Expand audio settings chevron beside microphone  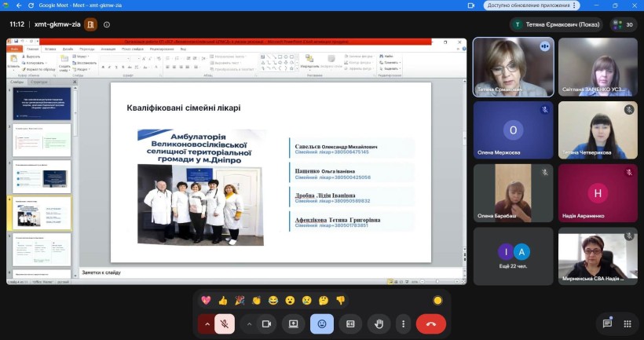pyautogui.click(x=207, y=324)
